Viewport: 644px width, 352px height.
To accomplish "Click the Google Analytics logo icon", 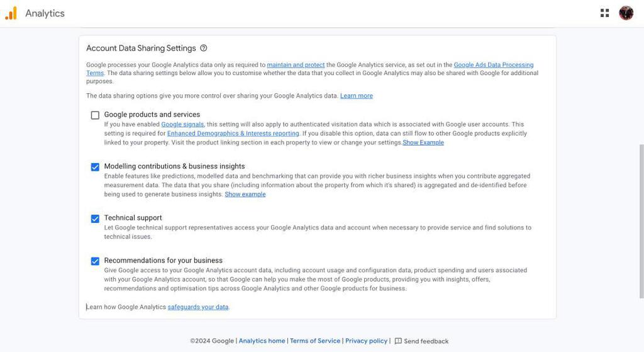I will click(11, 13).
